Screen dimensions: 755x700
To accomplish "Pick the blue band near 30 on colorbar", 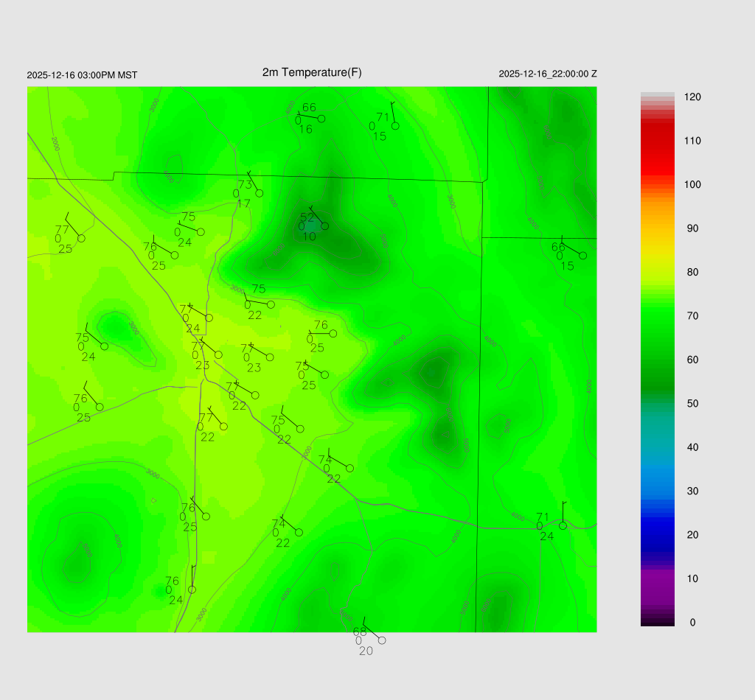I will [658, 491].
